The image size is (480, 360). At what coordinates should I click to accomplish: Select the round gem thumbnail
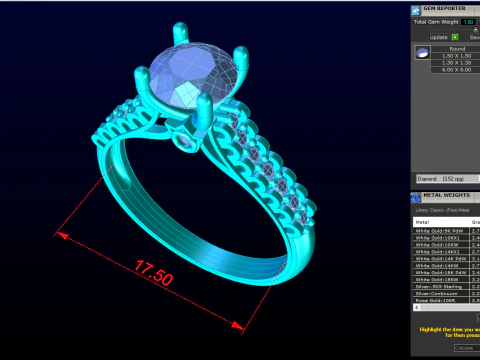[x=422, y=53]
